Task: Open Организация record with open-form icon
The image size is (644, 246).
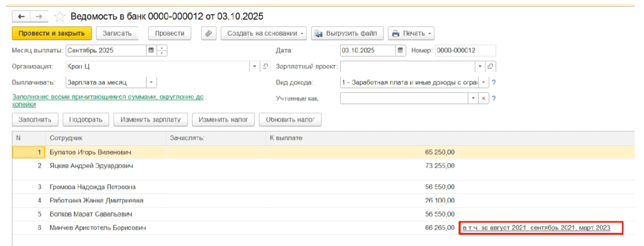Action: tap(265, 66)
